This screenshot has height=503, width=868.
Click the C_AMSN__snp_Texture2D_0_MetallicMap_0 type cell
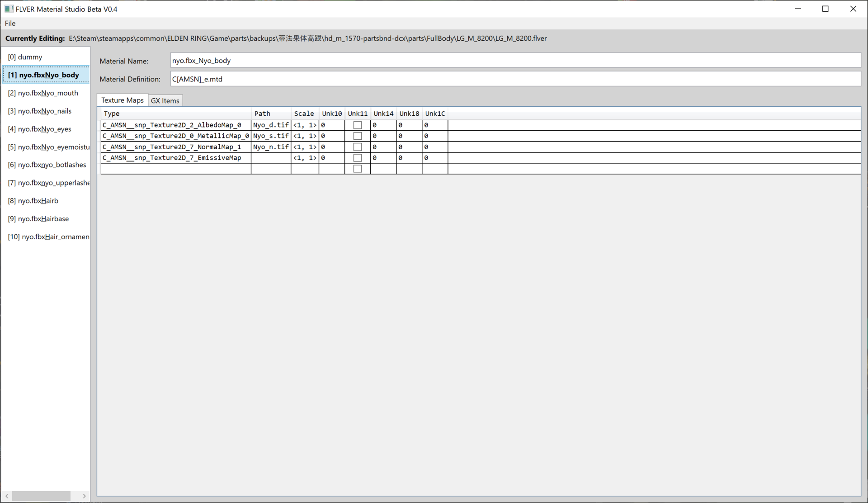175,136
